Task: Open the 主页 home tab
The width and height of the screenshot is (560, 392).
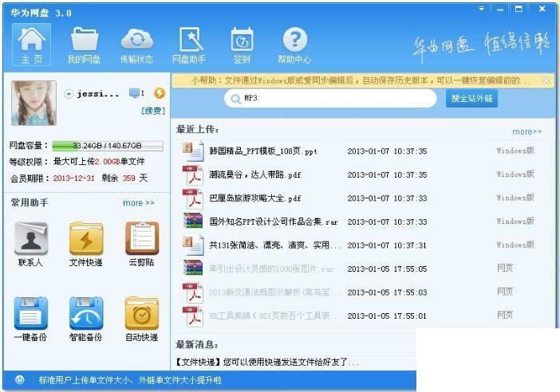Action: pos(31,45)
